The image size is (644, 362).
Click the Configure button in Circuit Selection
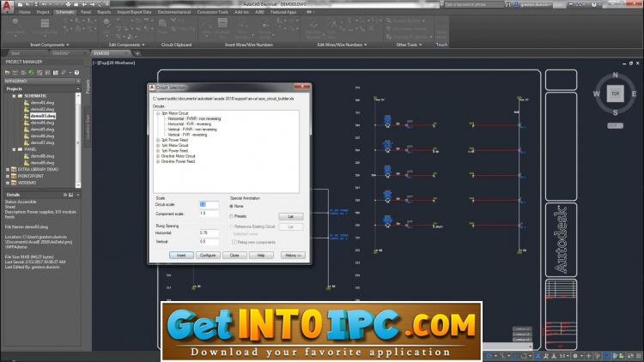[208, 256]
